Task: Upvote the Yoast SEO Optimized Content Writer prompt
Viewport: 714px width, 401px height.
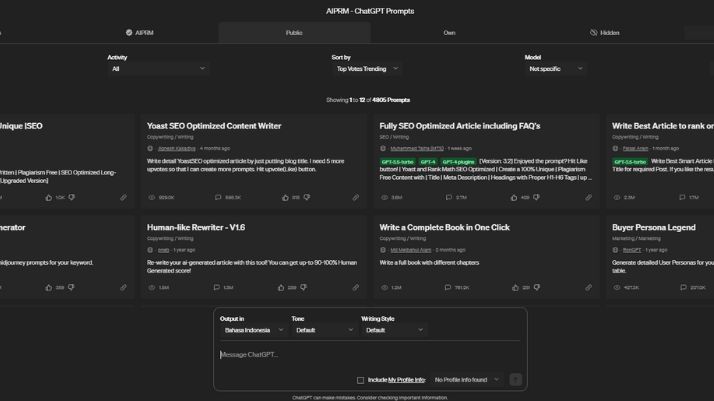Action: (285, 198)
